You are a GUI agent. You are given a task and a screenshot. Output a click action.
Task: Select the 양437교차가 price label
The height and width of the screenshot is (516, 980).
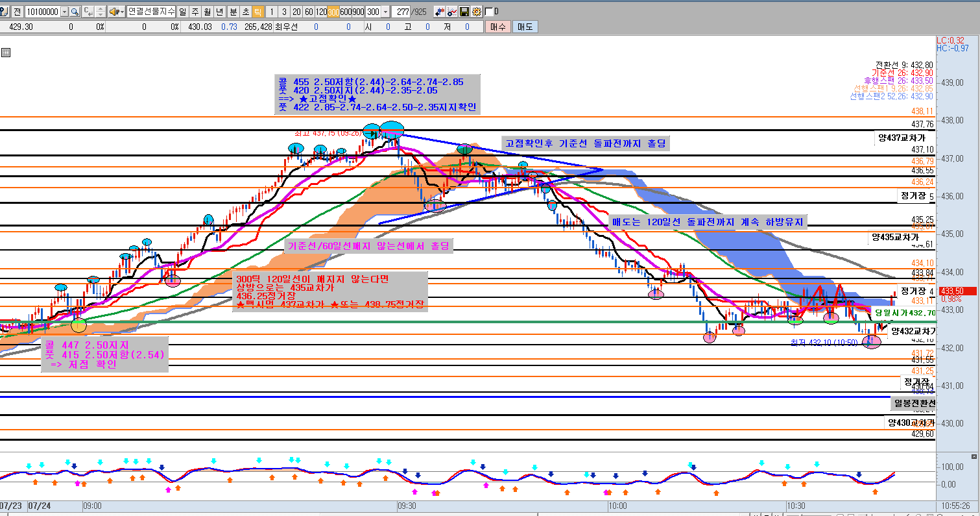pos(903,138)
